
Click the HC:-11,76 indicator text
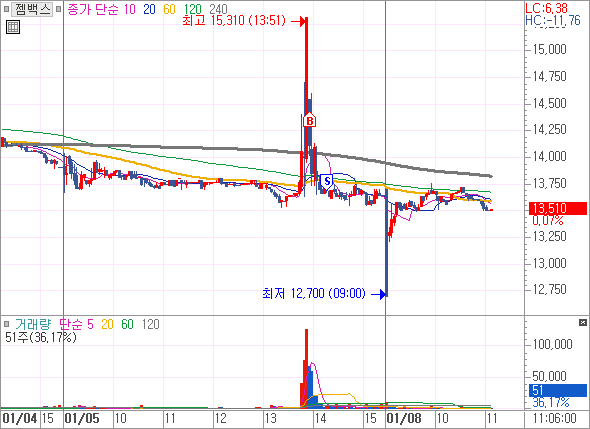pyautogui.click(x=553, y=20)
